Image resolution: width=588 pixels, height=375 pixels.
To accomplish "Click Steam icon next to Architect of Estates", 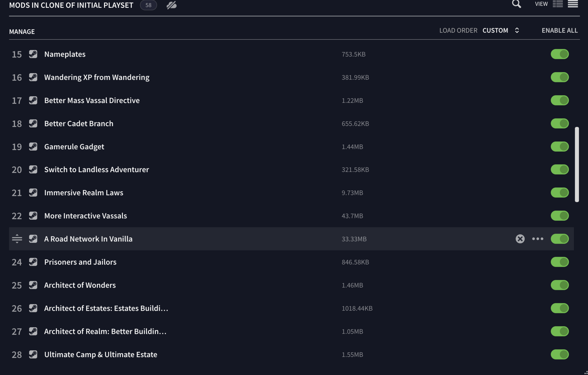I will [x=33, y=308].
